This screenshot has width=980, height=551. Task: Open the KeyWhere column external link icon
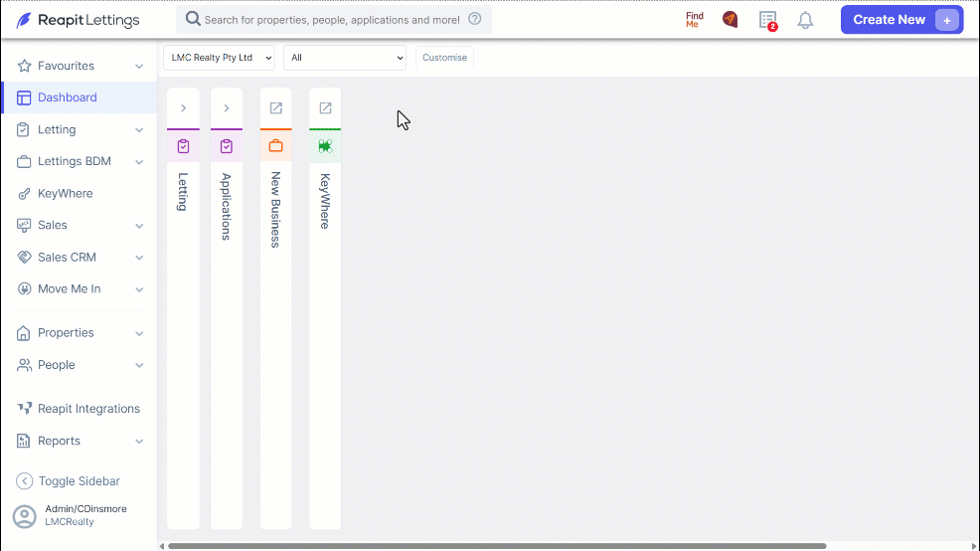point(325,108)
